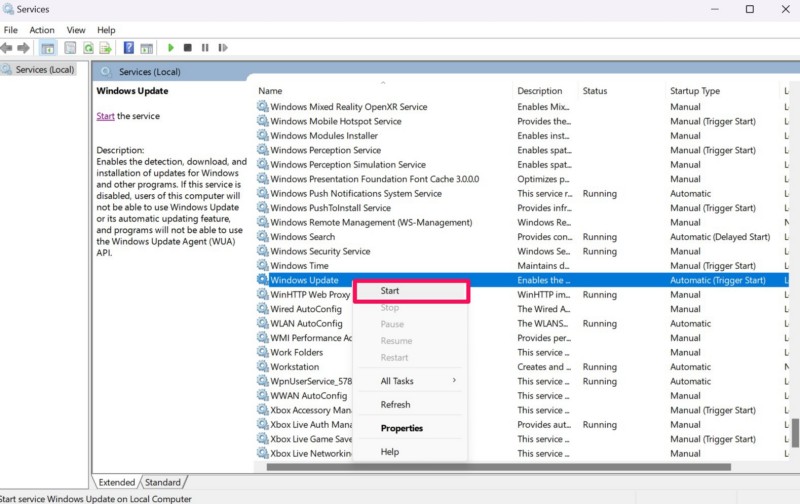The height and width of the screenshot is (504, 800).
Task: Open the View menu
Action: point(76,30)
